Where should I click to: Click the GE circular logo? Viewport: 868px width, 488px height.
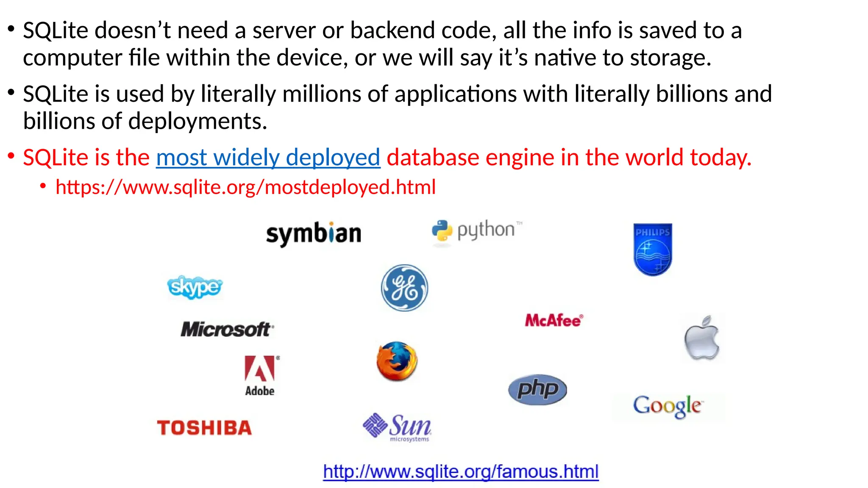point(404,288)
